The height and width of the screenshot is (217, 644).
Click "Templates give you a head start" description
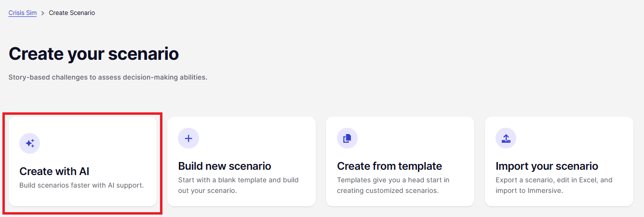[393, 185]
